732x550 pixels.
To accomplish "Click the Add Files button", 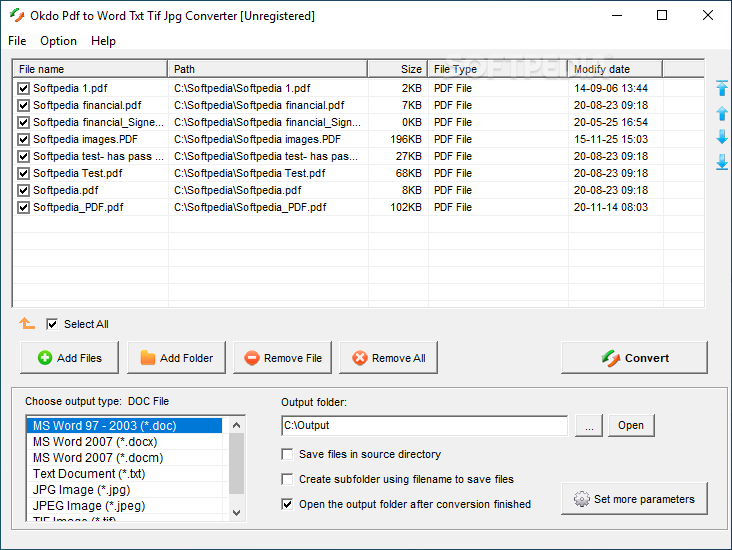I will pyautogui.click(x=70, y=358).
